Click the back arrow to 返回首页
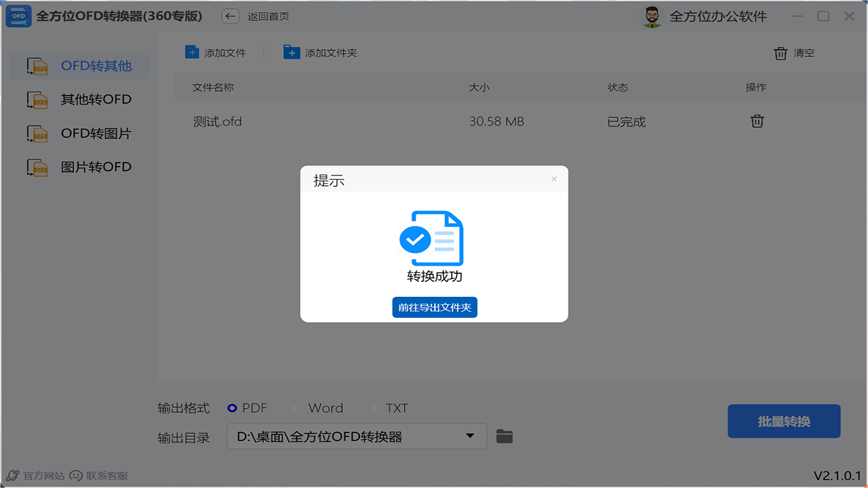Viewport: 868px width, 488px height. tap(230, 16)
